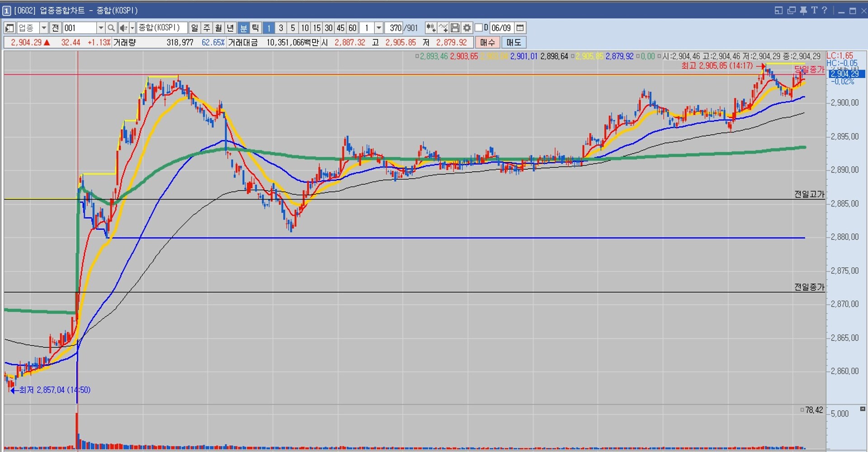This screenshot has width=868, height=452.
Task: Switch the chart period to 틱 (tick)
Action: point(255,28)
